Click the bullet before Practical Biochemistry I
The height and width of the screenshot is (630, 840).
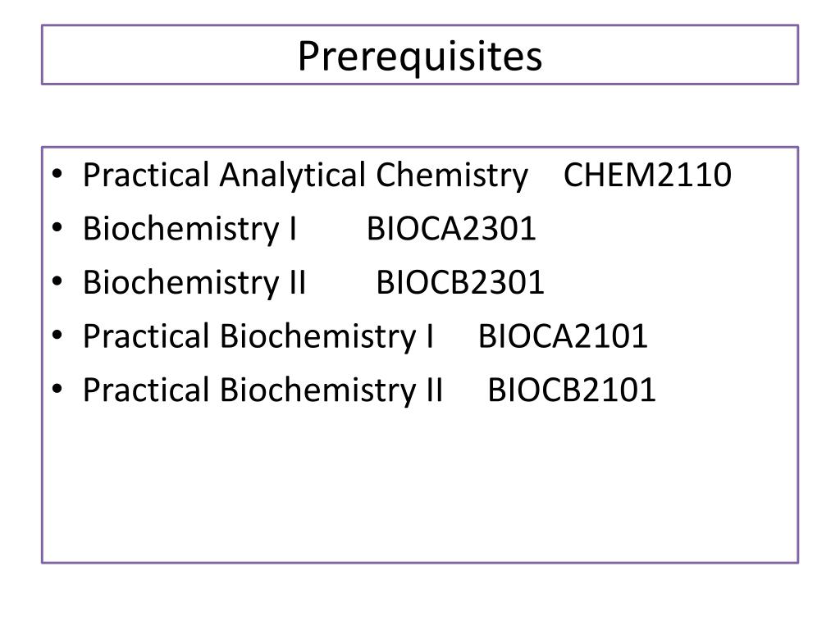tap(57, 336)
